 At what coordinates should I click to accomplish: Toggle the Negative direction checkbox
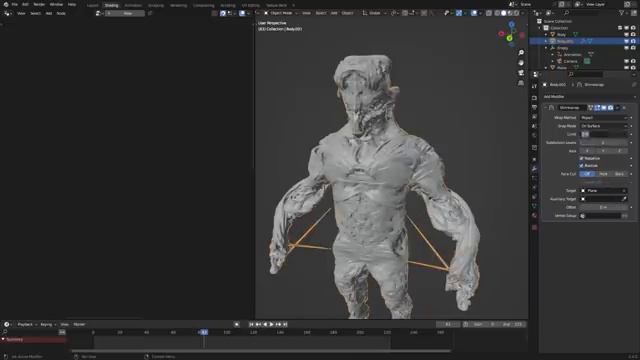click(582, 158)
